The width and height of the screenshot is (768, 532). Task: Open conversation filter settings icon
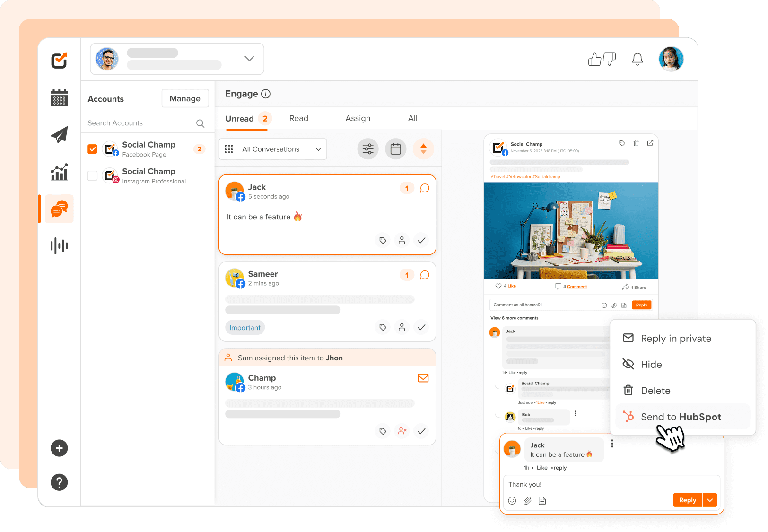[x=367, y=148]
